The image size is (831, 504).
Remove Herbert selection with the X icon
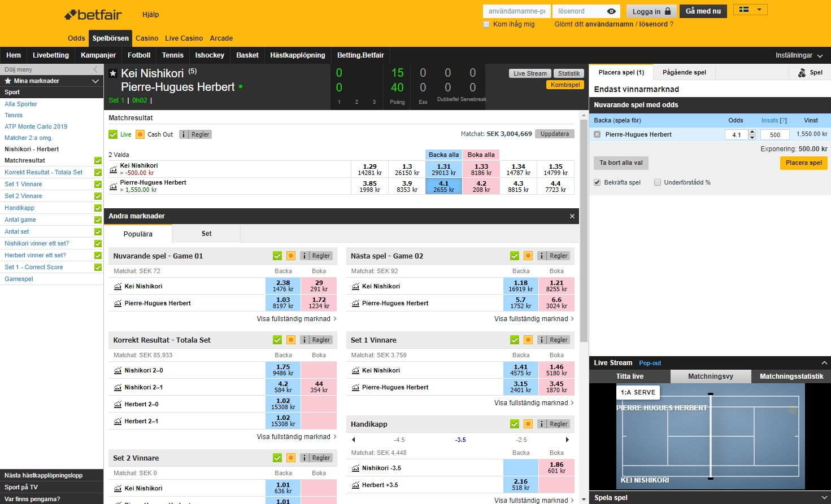[x=598, y=134]
